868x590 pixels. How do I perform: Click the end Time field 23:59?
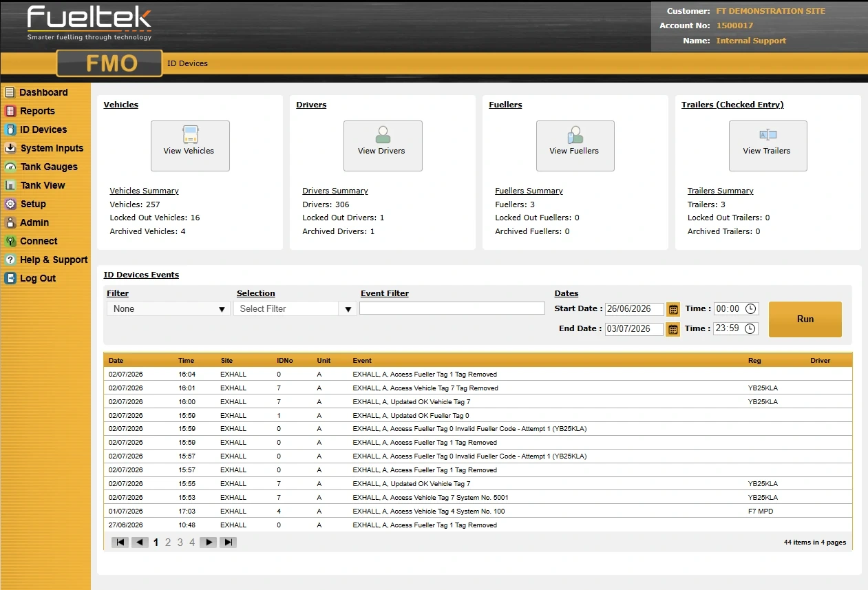tap(736, 328)
